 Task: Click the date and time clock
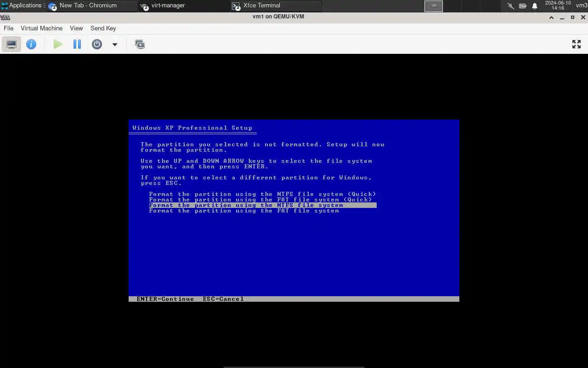tap(558, 6)
